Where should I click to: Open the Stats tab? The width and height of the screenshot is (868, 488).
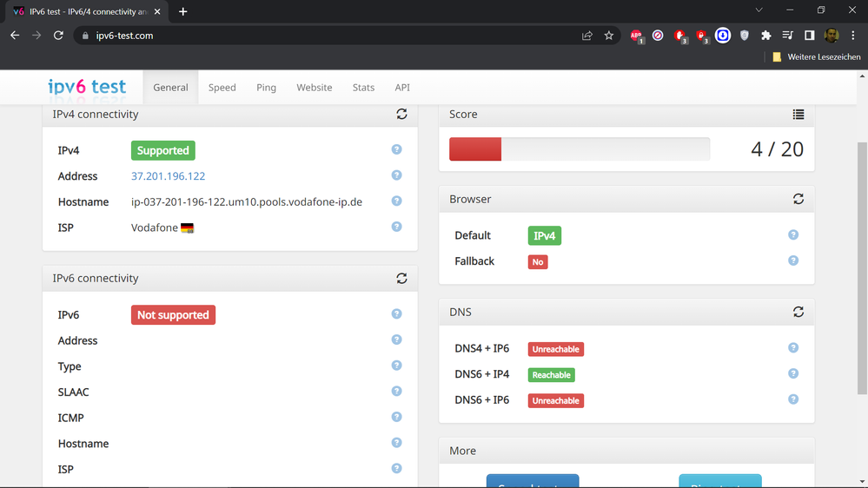363,88
